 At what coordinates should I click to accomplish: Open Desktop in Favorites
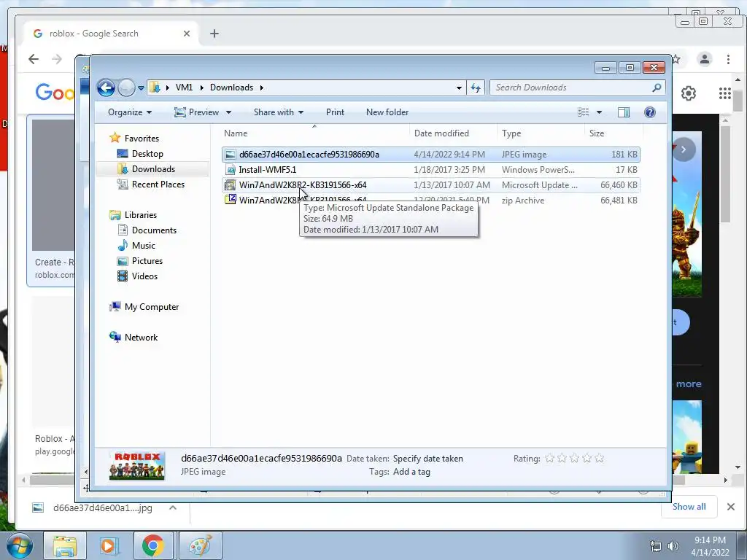[140, 154]
